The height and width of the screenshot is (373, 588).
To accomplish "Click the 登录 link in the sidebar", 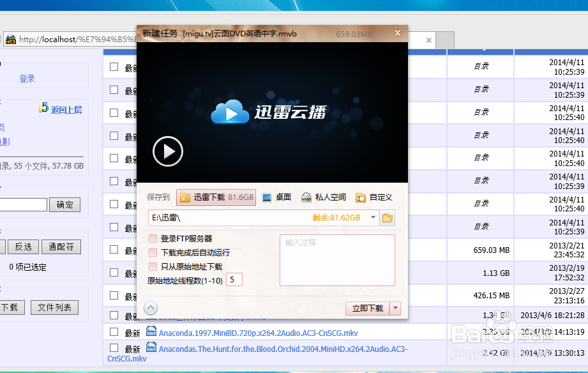I will [27, 79].
